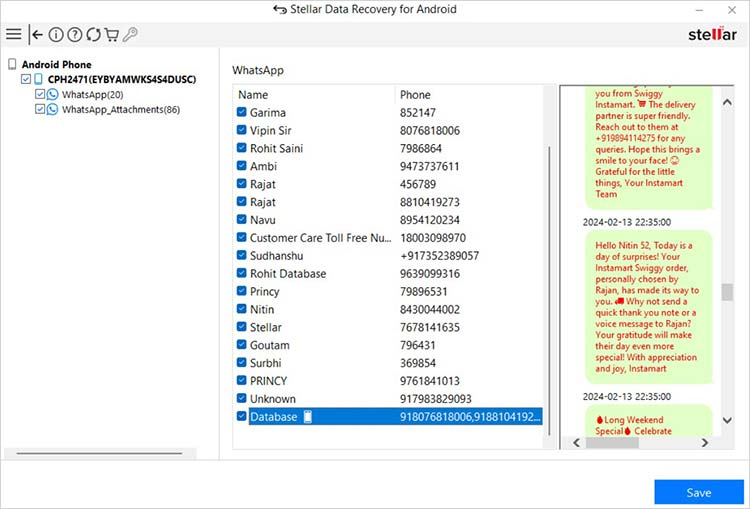
Task: Open the shopping cart buy icon
Action: (112, 34)
